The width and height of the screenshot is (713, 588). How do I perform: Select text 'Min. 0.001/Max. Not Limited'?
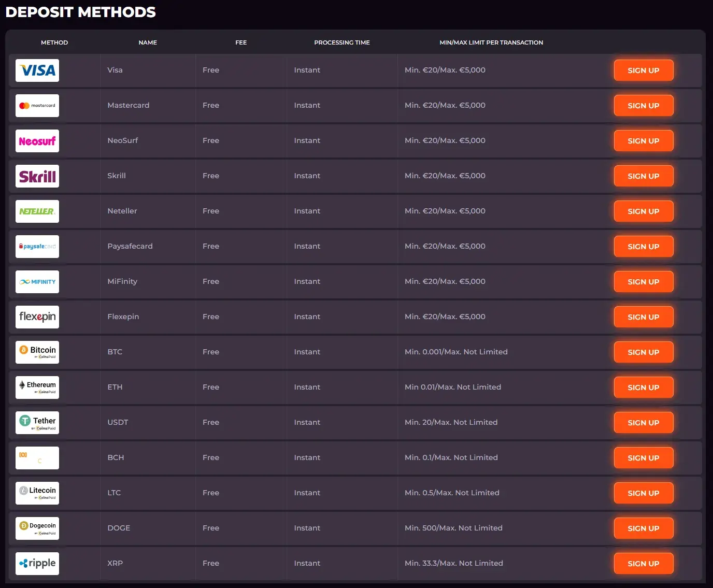point(456,352)
